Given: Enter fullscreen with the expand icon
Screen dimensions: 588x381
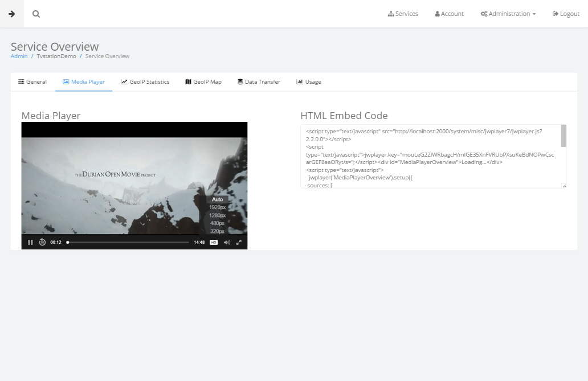Looking at the screenshot, I should click(239, 242).
